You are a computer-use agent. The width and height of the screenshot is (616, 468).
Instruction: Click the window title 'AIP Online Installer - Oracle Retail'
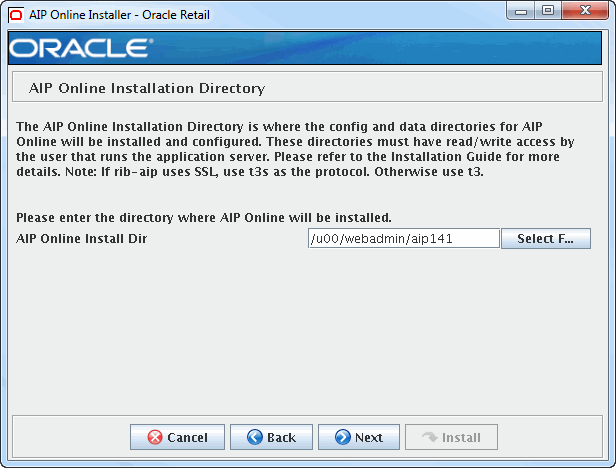click(x=119, y=15)
